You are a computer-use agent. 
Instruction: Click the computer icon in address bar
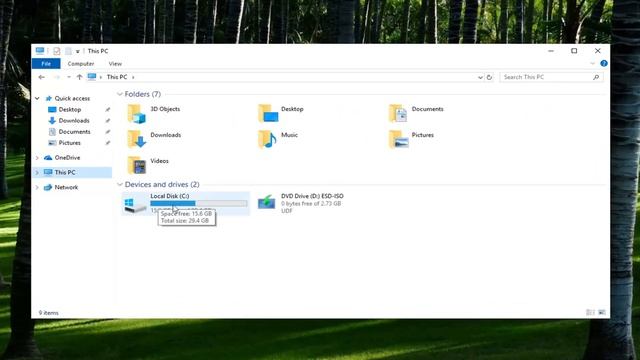[x=92, y=77]
